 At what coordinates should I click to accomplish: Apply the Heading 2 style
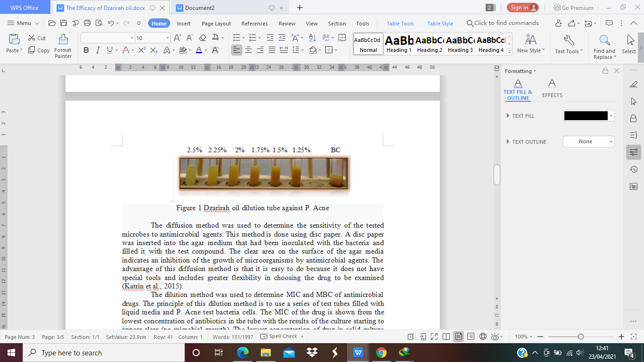429,44
